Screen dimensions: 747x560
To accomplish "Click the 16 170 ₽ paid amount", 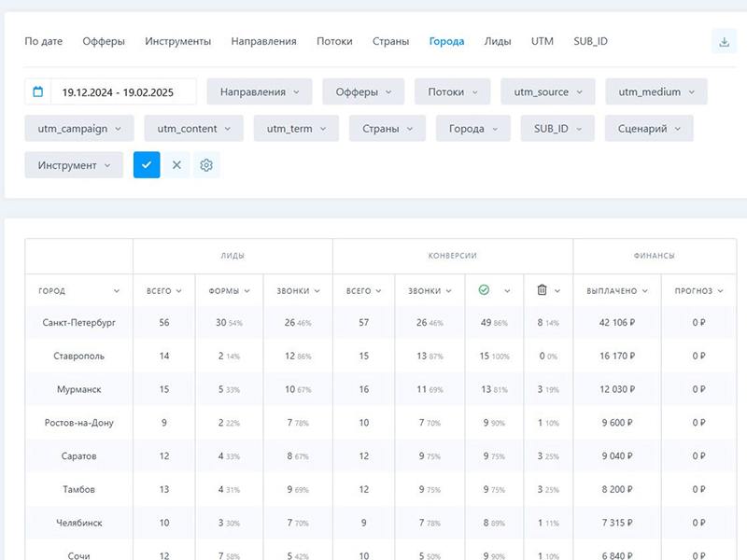I will coord(617,356).
